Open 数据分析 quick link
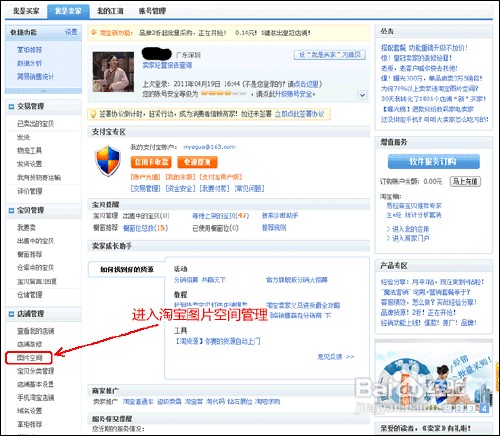500x436 pixels. pyautogui.click(x=30, y=63)
